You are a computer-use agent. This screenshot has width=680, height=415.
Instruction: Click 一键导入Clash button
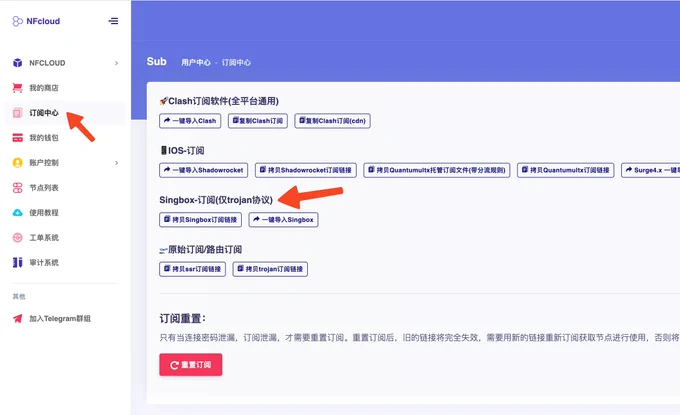click(190, 121)
